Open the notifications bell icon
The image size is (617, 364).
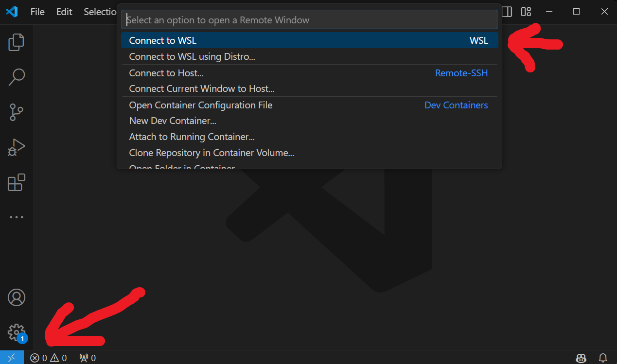pyautogui.click(x=603, y=358)
